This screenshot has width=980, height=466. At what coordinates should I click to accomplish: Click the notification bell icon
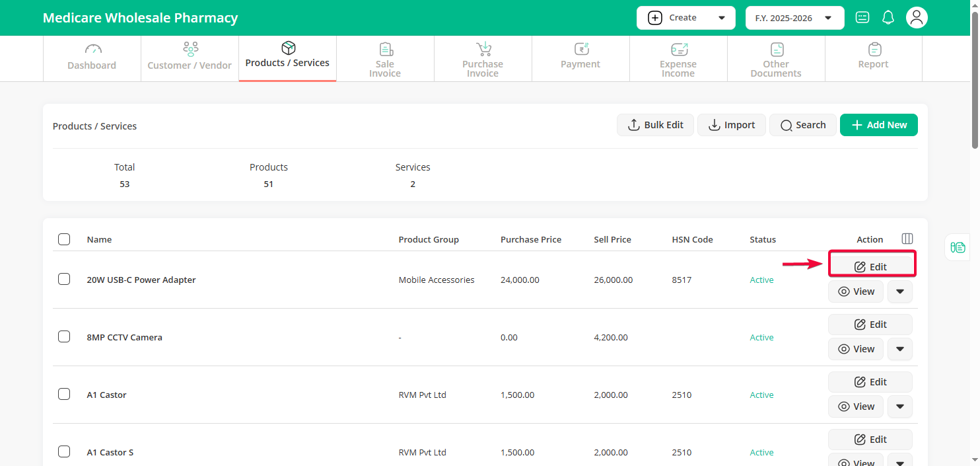click(888, 18)
